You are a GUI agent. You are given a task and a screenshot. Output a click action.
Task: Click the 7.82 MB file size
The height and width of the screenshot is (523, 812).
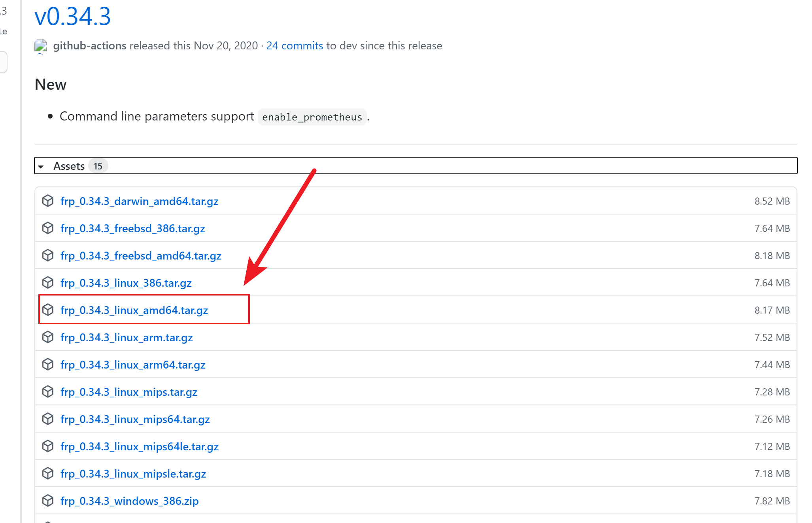[772, 501]
